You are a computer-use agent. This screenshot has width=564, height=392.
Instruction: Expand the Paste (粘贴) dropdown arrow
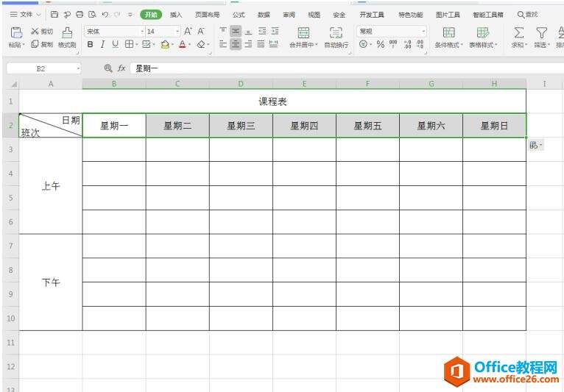[24, 45]
